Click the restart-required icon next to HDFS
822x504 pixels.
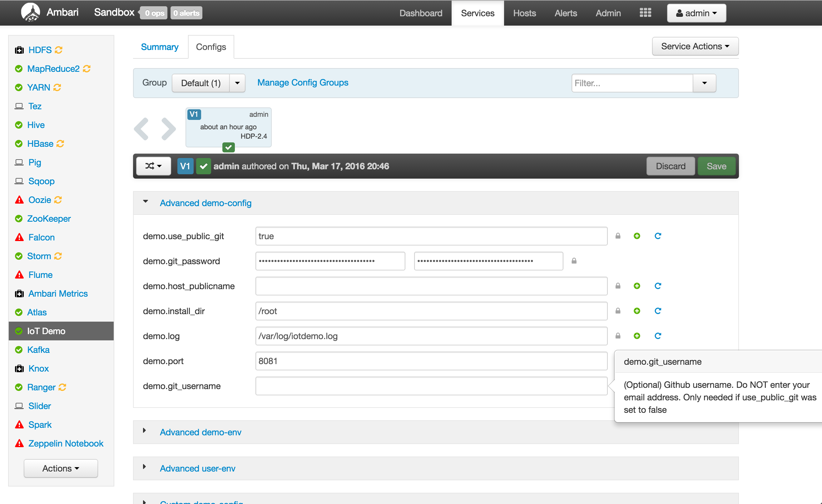59,50
